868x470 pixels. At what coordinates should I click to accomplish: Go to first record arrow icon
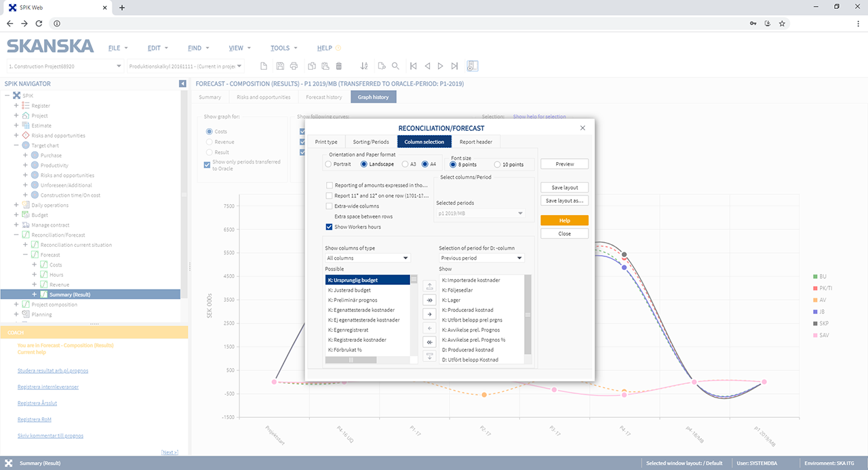tap(413, 66)
